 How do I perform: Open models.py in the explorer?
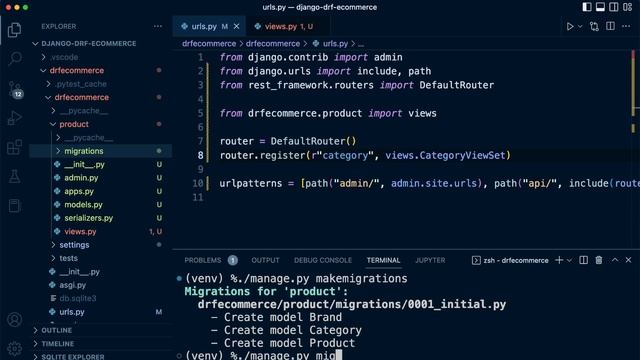[x=83, y=205]
